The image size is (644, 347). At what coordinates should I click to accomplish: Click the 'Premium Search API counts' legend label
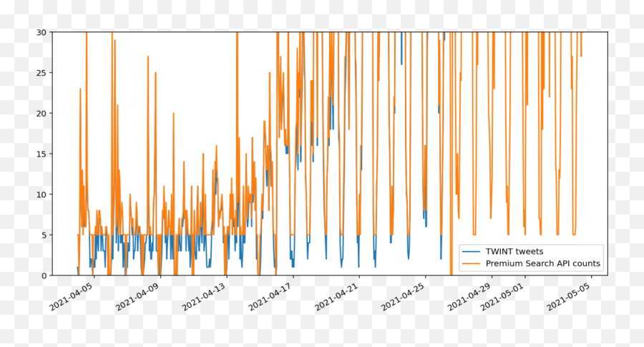542,263
